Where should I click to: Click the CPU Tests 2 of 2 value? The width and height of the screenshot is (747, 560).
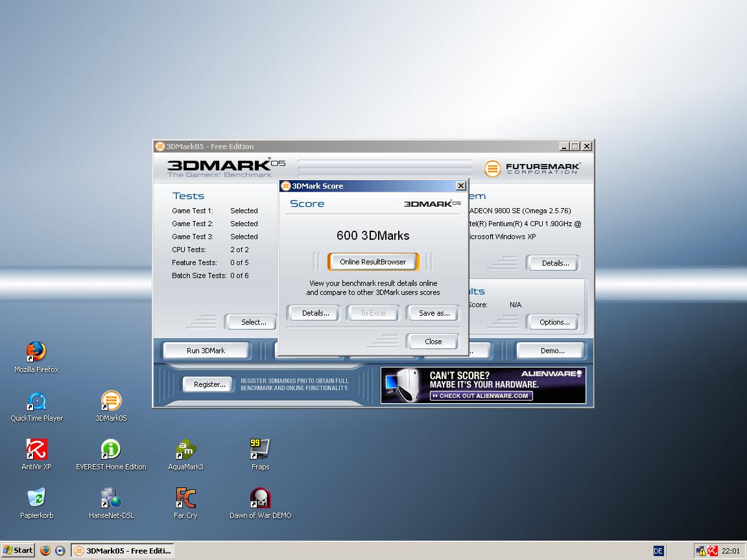click(240, 250)
